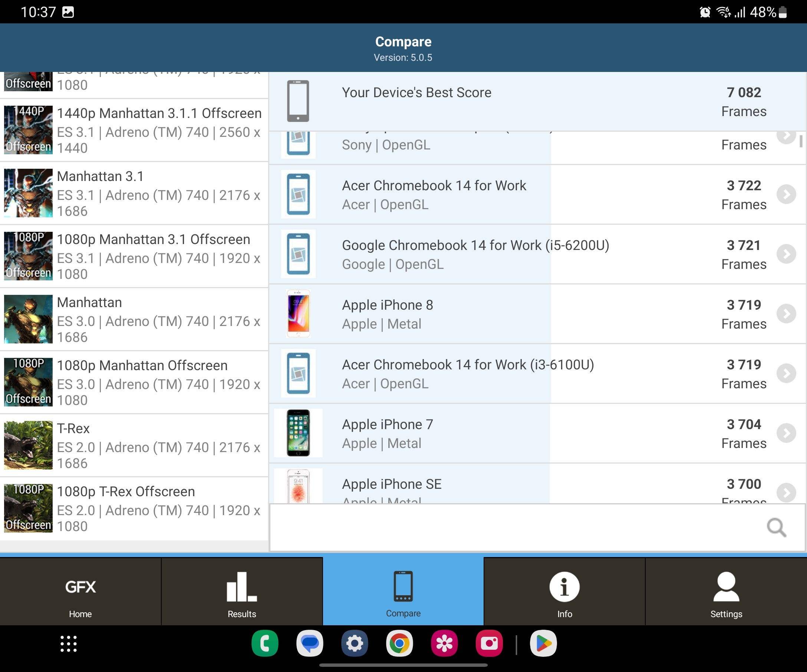Tap the search magnifier icon
This screenshot has width=807, height=672.
[776, 527]
